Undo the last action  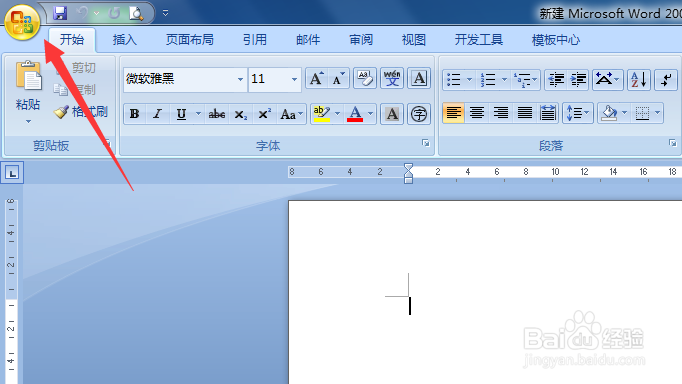82,13
